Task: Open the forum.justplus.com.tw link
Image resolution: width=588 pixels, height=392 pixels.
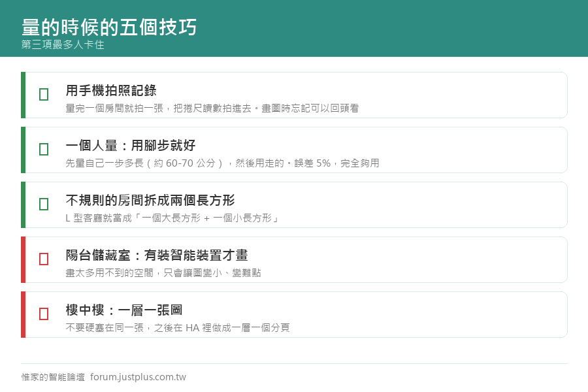Action: pos(138,377)
